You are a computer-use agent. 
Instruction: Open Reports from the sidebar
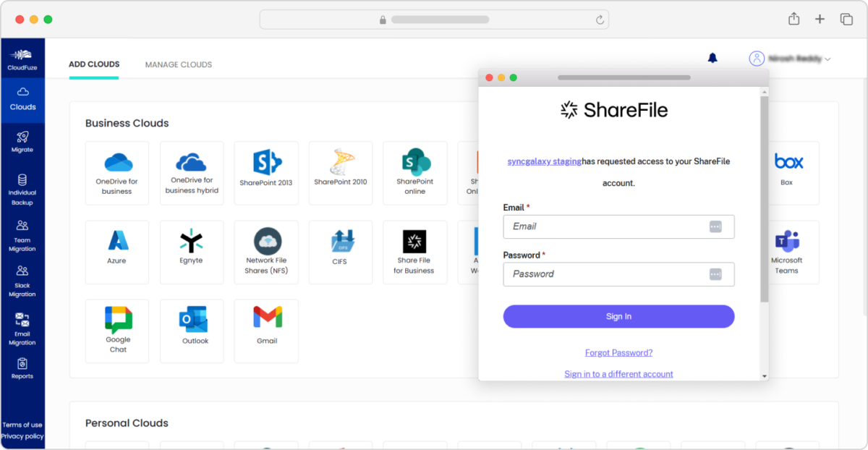tap(22, 370)
